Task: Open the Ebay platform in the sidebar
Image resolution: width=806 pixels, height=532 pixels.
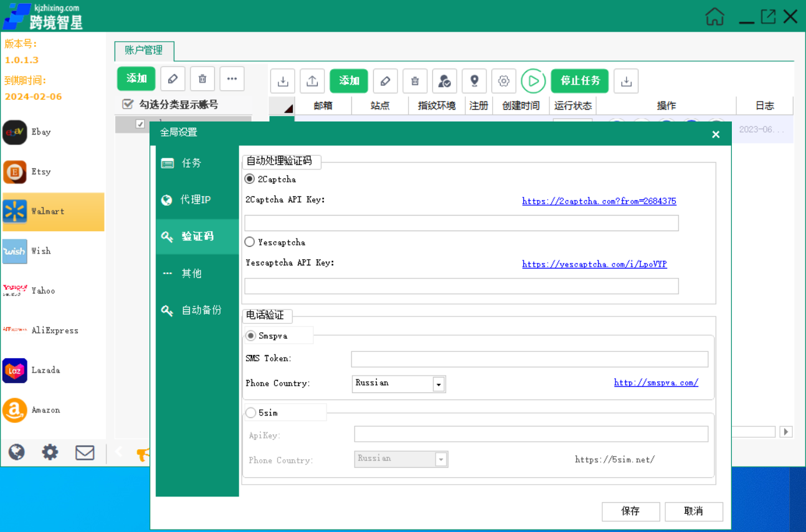Action: [53, 132]
